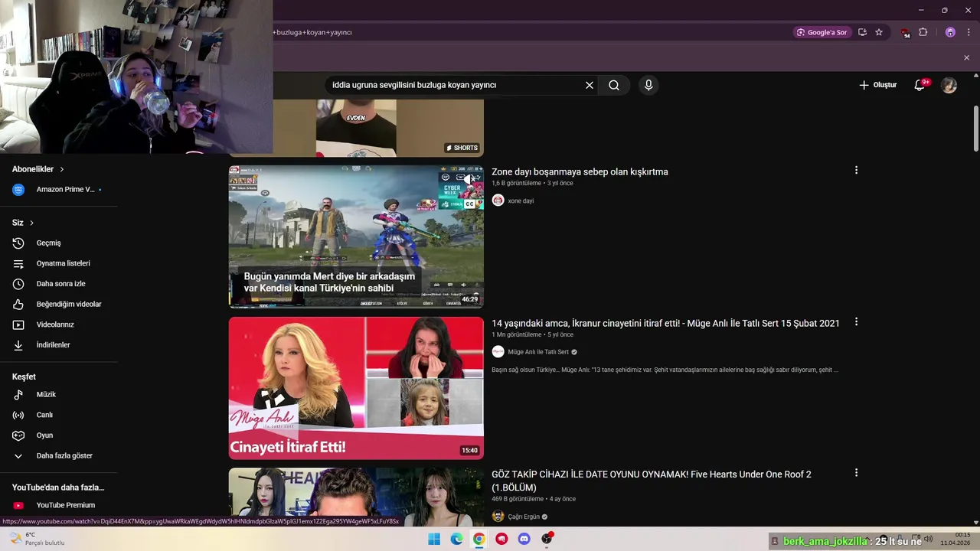Open OBS Studio from the taskbar
Image resolution: width=980 pixels, height=551 pixels.
tap(547, 539)
